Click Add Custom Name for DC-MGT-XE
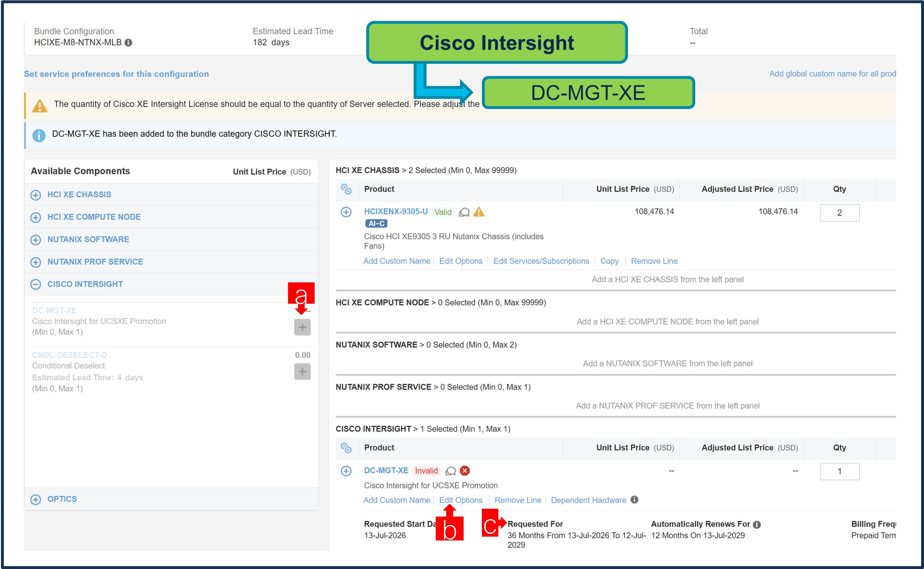Viewport: 924px width, 569px height. pyautogui.click(x=396, y=500)
